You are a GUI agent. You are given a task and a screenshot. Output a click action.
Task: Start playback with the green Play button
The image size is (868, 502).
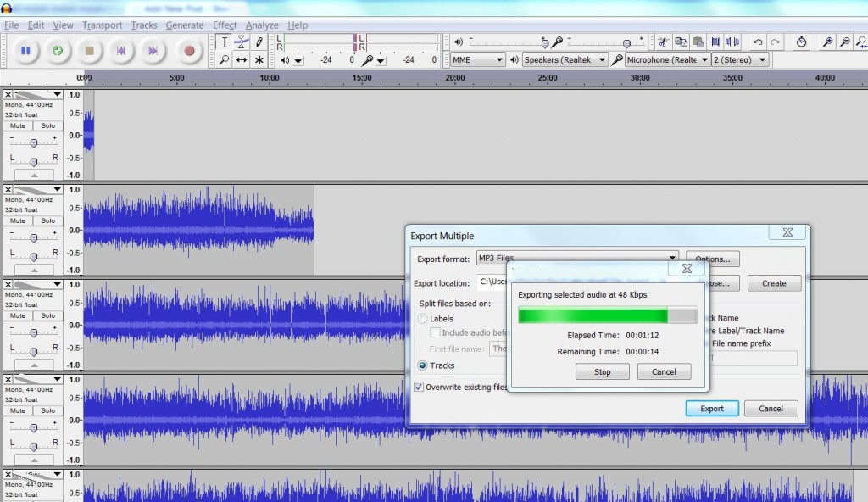click(x=58, y=51)
